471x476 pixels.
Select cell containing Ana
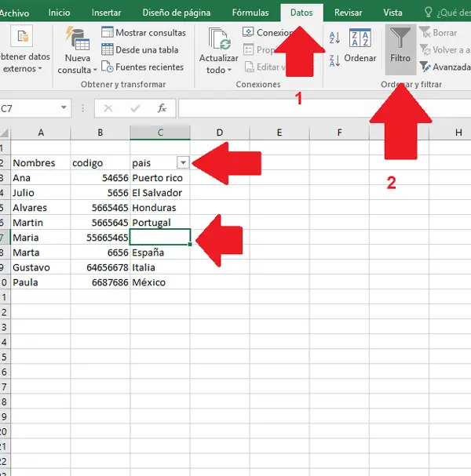pos(40,177)
